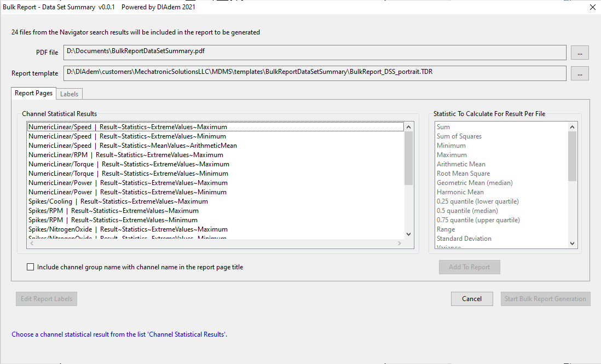
Task: Open the Report Pages tab
Action: pos(33,93)
